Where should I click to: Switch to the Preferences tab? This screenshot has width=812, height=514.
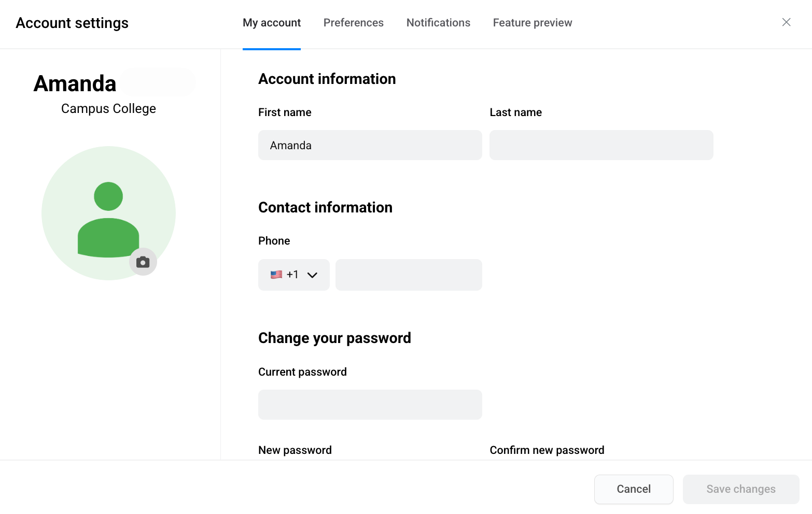(353, 23)
